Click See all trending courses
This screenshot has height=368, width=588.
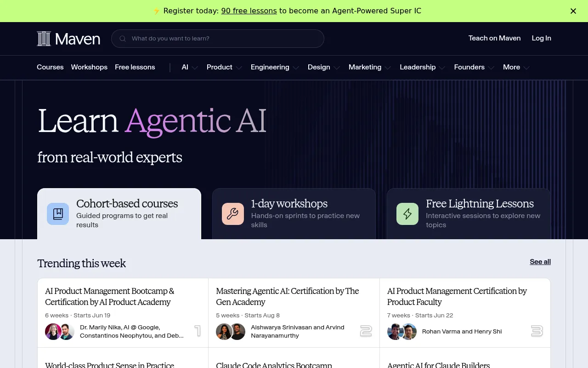click(x=540, y=262)
